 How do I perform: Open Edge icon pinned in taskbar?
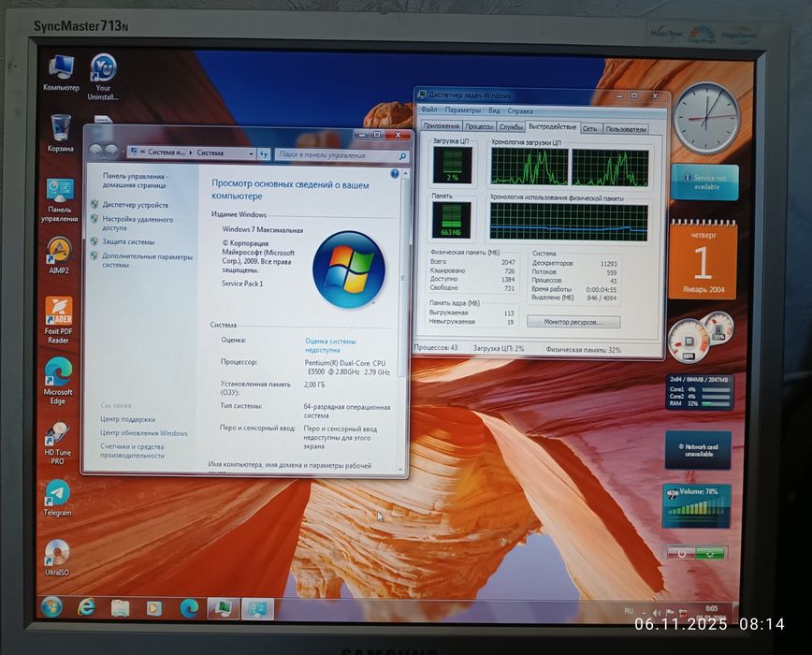click(189, 608)
